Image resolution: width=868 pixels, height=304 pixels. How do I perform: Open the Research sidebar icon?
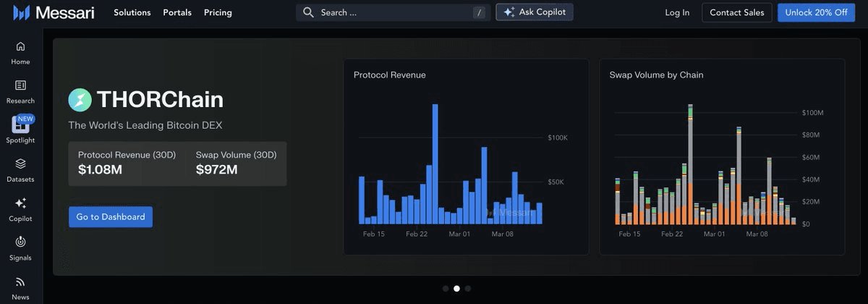coord(20,86)
